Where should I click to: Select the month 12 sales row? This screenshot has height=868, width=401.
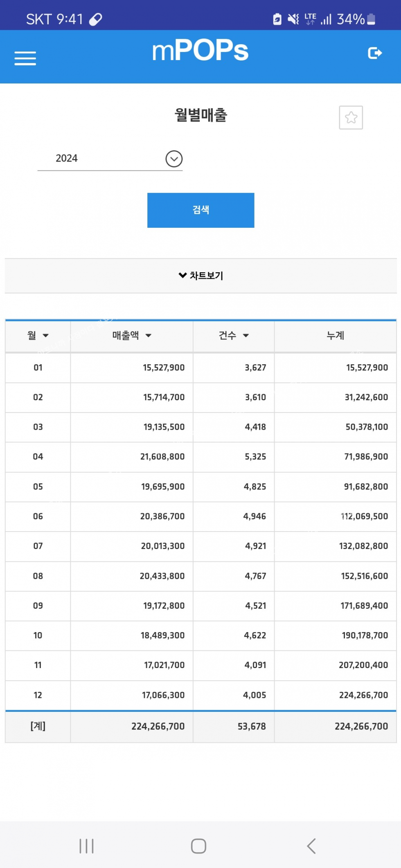point(200,695)
